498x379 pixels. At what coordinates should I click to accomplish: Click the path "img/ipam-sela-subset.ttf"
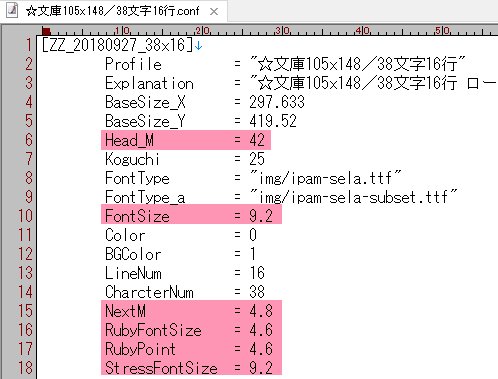coord(353,197)
